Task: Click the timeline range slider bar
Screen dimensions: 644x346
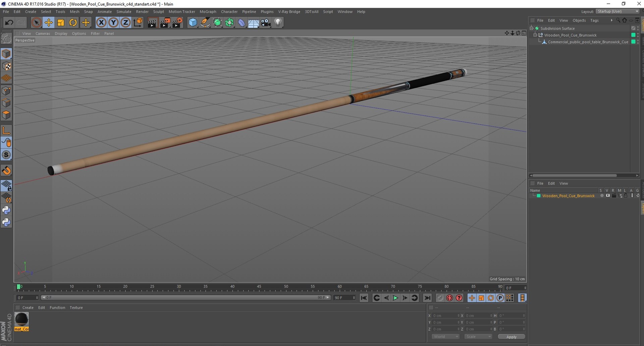Action: click(x=186, y=297)
